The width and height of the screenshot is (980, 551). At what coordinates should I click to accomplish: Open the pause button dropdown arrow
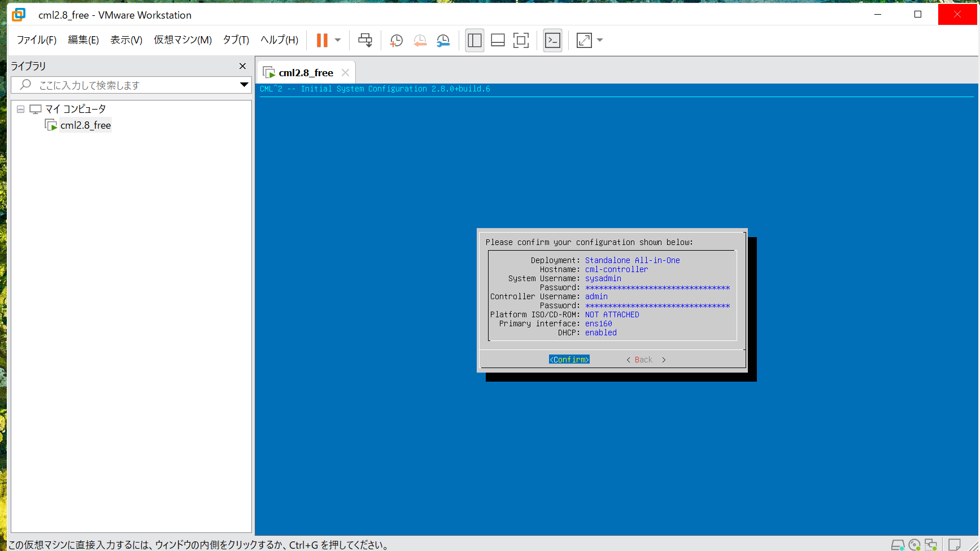337,40
